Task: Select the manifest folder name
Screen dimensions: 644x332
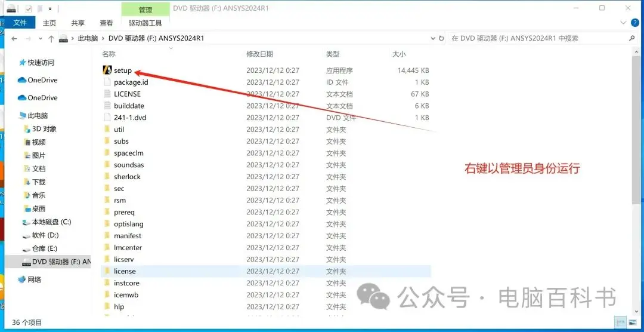Action: click(128, 236)
